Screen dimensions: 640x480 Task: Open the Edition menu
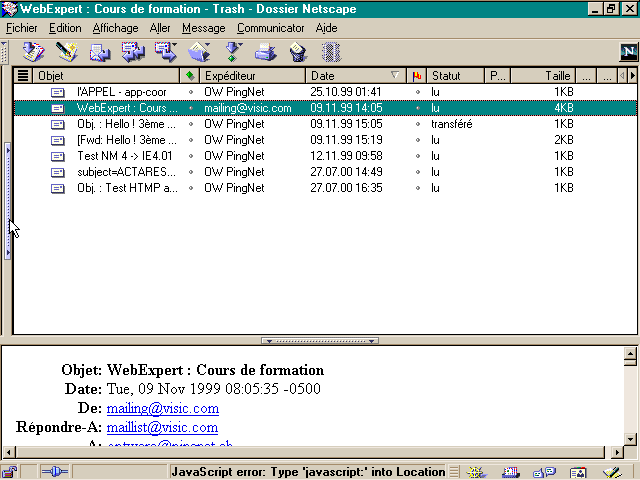[x=65, y=28]
